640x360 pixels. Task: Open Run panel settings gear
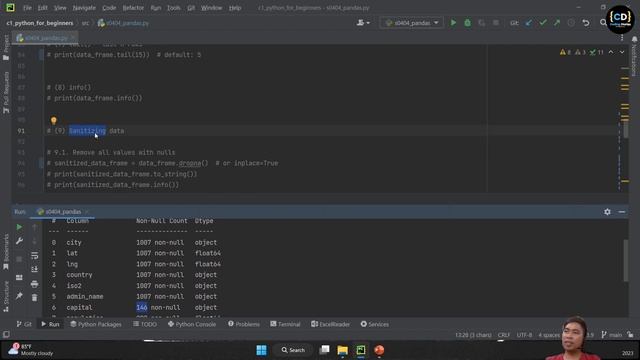(x=607, y=212)
